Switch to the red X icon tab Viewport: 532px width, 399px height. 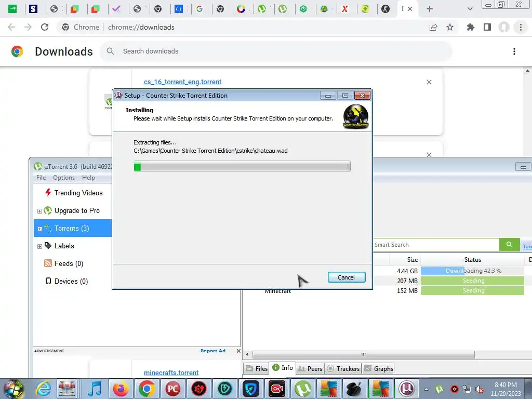click(x=345, y=9)
